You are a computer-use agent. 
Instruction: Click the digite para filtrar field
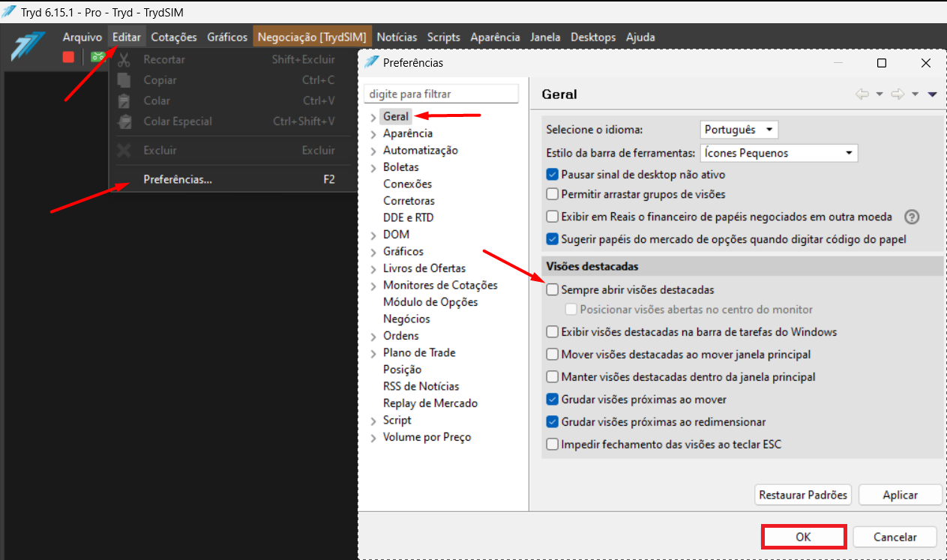coord(441,94)
